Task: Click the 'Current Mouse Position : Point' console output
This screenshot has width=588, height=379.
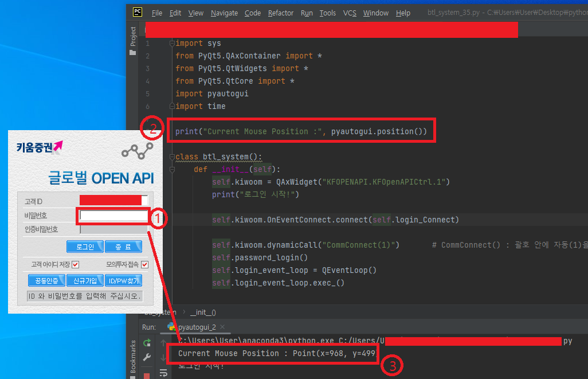Action: tap(277, 353)
